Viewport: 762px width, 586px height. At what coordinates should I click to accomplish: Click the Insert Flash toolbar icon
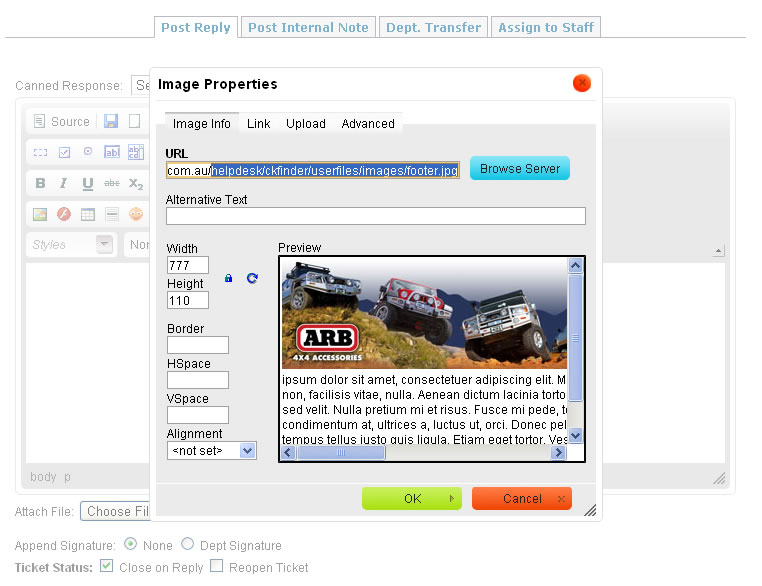[64, 214]
